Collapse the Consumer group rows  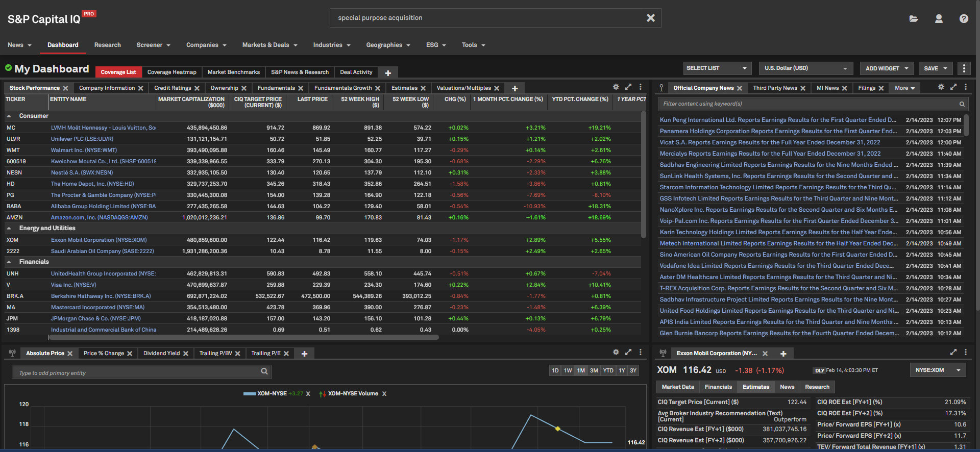[9, 116]
